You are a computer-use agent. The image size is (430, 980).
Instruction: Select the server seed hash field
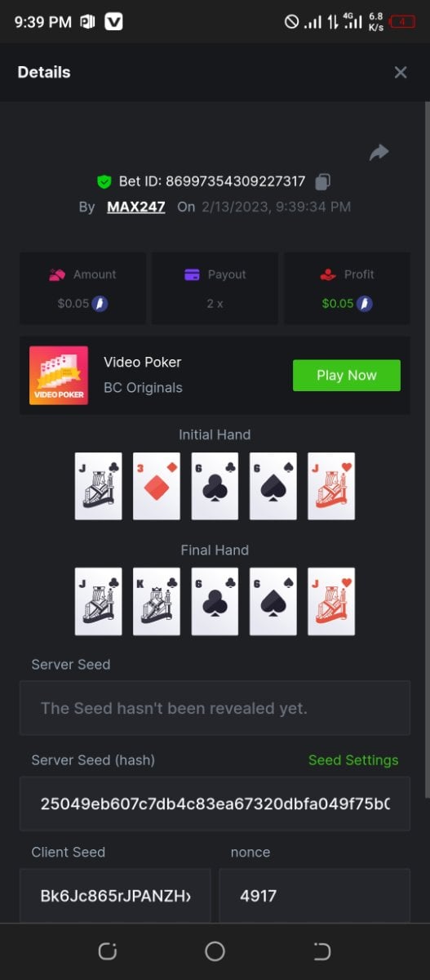(x=215, y=804)
